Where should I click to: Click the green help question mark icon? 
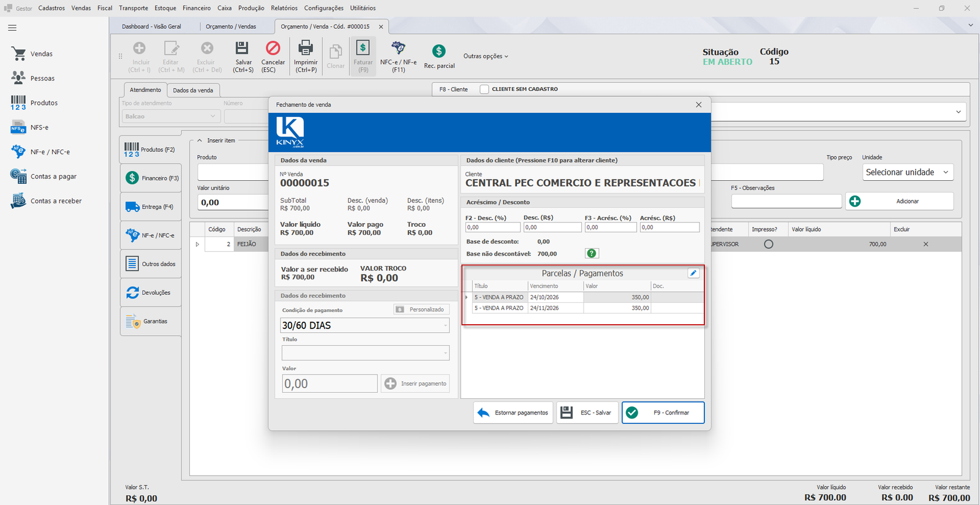(x=592, y=253)
